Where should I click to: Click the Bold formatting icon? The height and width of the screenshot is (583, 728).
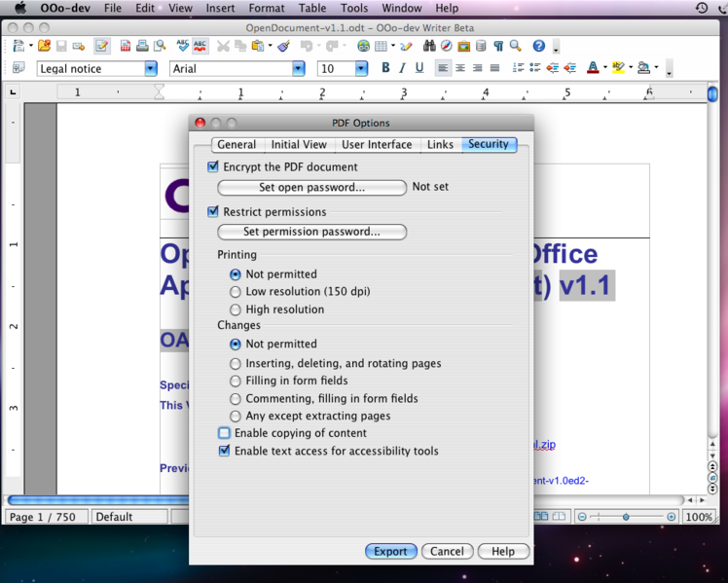click(385, 68)
